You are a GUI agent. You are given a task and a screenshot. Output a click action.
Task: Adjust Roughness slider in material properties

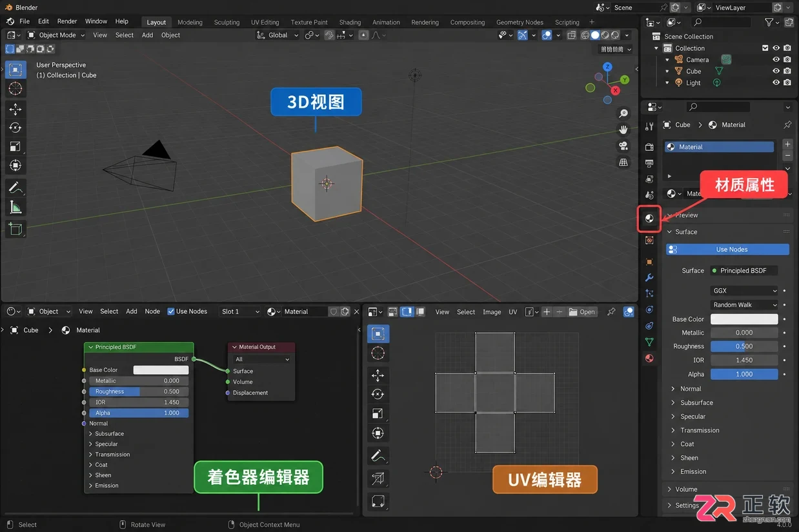pyautogui.click(x=744, y=346)
